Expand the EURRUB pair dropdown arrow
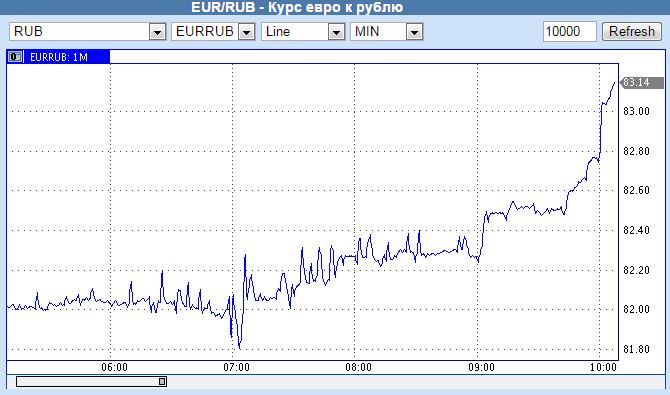Viewport: 670px width, 395px height. click(247, 32)
